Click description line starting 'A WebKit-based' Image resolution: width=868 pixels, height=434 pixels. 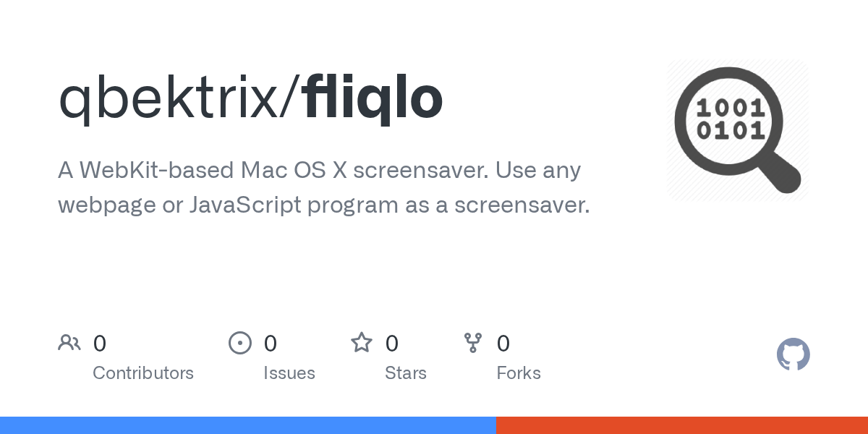click(319, 171)
